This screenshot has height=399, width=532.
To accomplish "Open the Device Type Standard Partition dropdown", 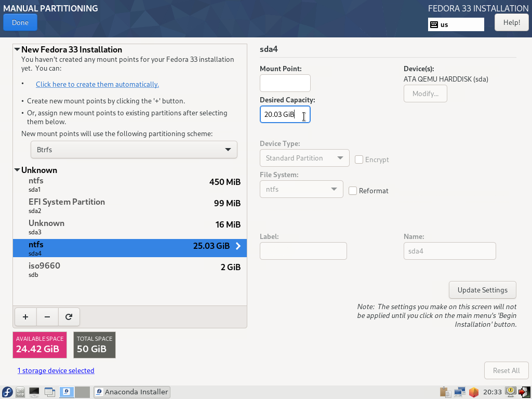I will (x=304, y=158).
